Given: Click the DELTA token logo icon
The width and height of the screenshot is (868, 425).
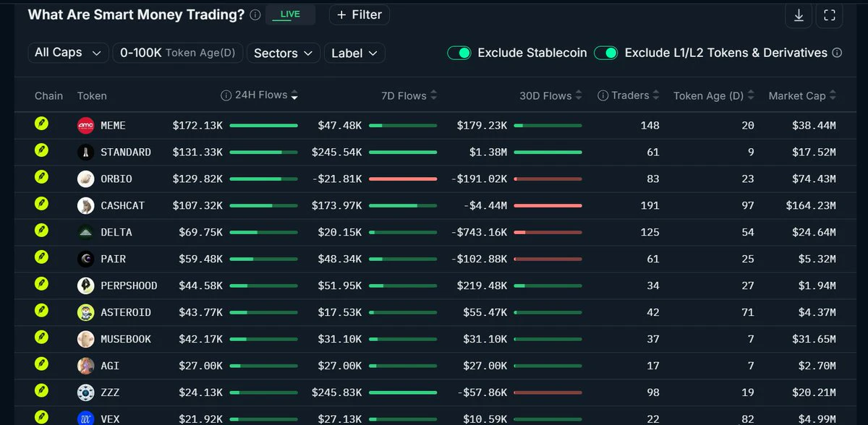Looking at the screenshot, I should coord(85,233).
